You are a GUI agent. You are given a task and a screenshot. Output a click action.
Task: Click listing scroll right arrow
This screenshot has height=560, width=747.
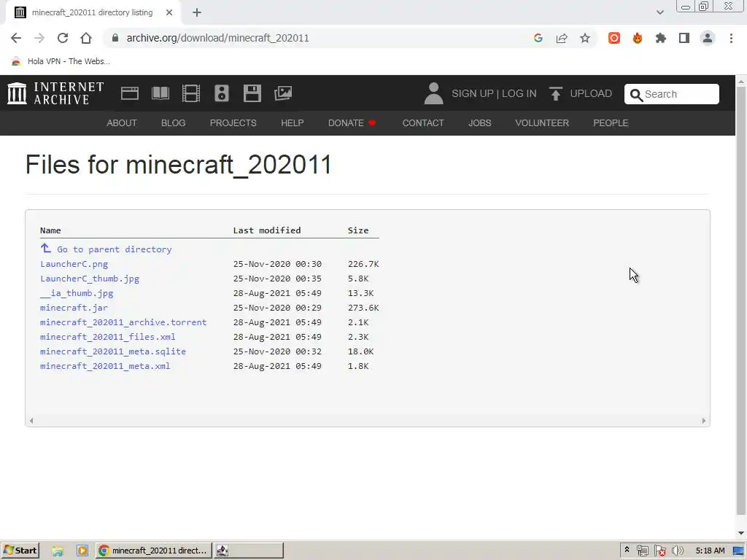click(x=704, y=421)
